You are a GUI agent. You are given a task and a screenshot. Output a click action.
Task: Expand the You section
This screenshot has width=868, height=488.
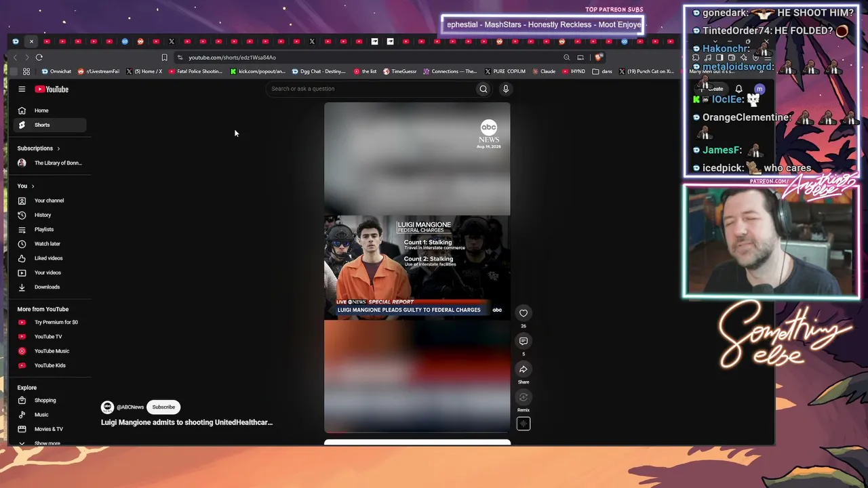tap(26, 186)
